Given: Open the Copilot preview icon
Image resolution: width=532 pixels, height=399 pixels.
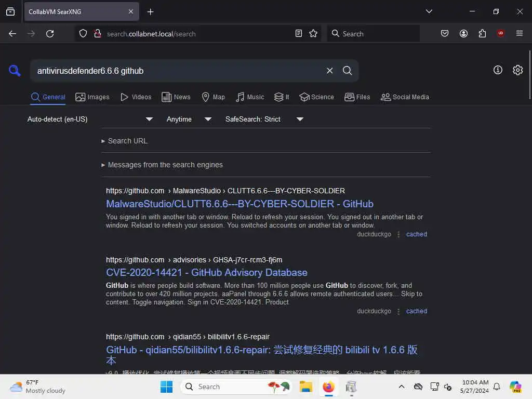Looking at the screenshot, I should (x=515, y=387).
